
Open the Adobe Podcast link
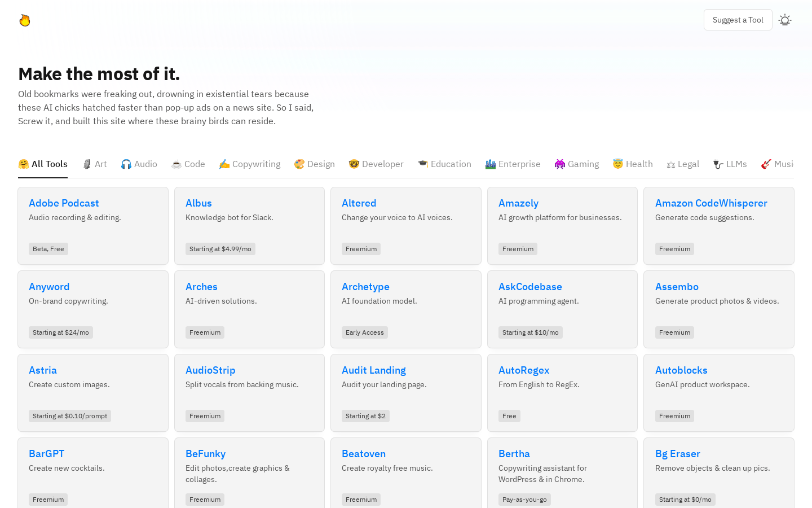pos(64,203)
